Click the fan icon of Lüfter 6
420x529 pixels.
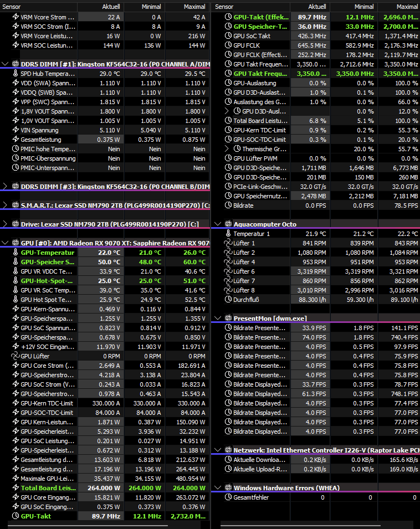(228, 271)
